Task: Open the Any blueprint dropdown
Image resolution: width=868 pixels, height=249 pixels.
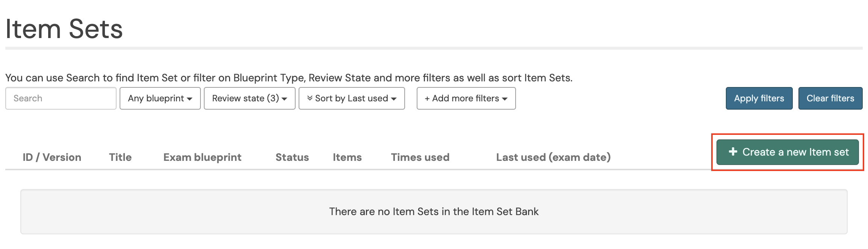Action: pyautogui.click(x=160, y=98)
